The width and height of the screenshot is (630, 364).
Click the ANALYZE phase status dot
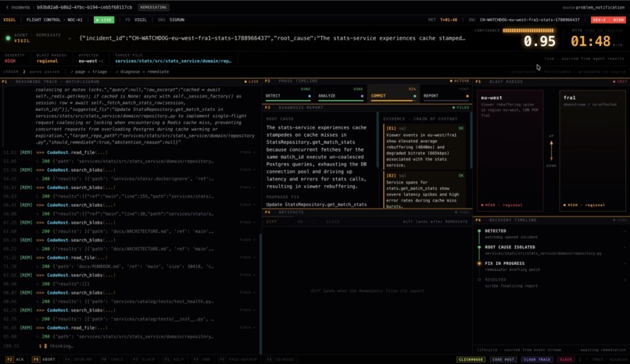(362, 96)
